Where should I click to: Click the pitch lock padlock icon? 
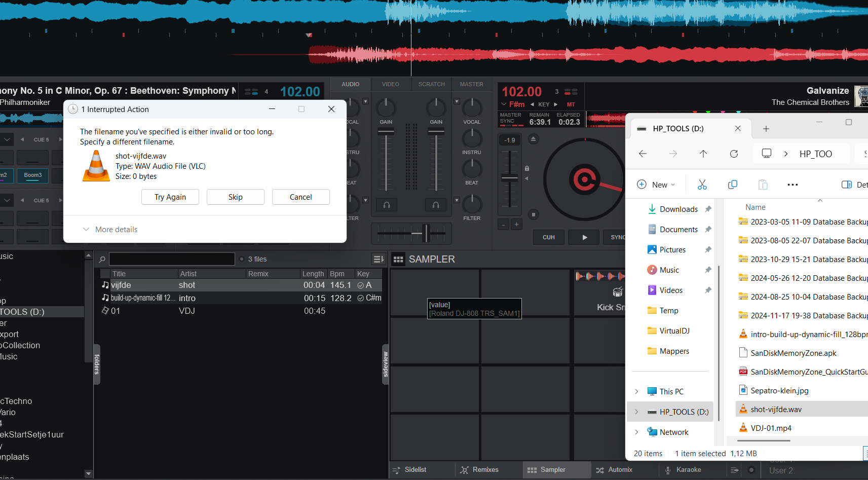point(527,168)
